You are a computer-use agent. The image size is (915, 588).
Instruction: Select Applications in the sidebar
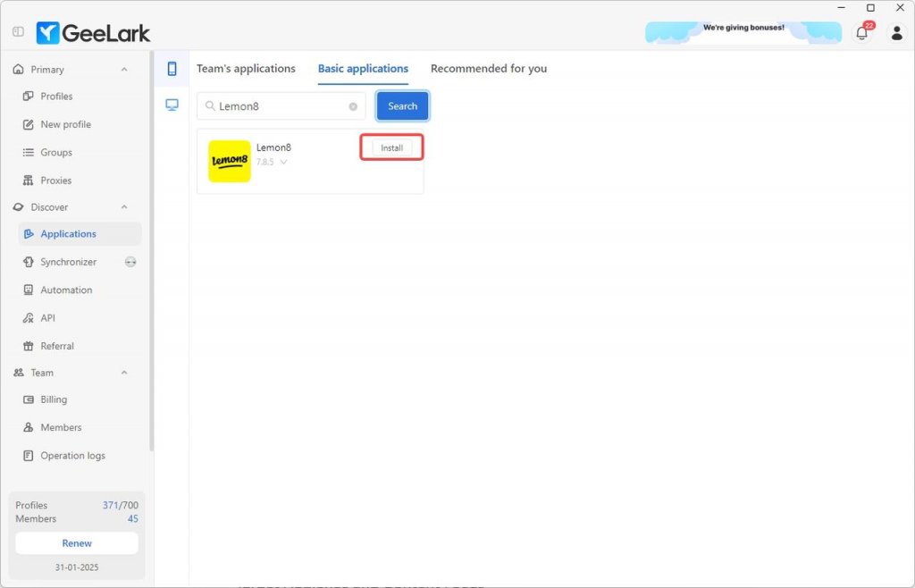80,234
